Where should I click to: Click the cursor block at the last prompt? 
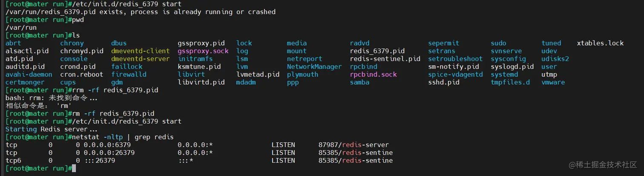tap(74, 168)
